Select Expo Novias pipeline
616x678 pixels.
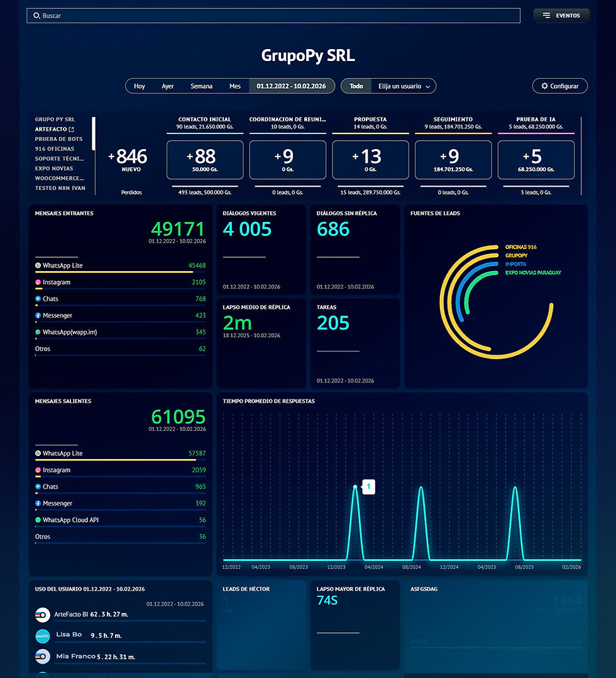coord(54,169)
